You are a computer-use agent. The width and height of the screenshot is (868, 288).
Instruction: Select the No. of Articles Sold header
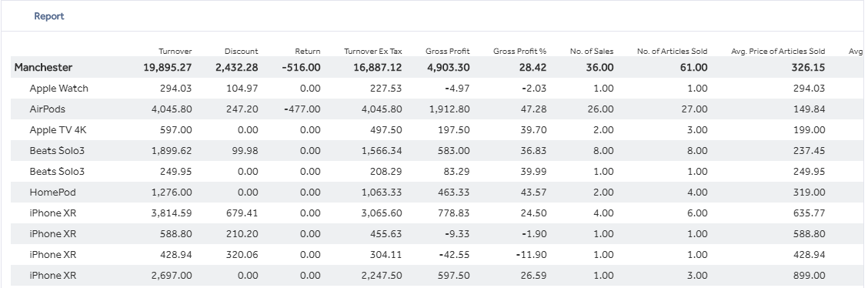click(672, 51)
